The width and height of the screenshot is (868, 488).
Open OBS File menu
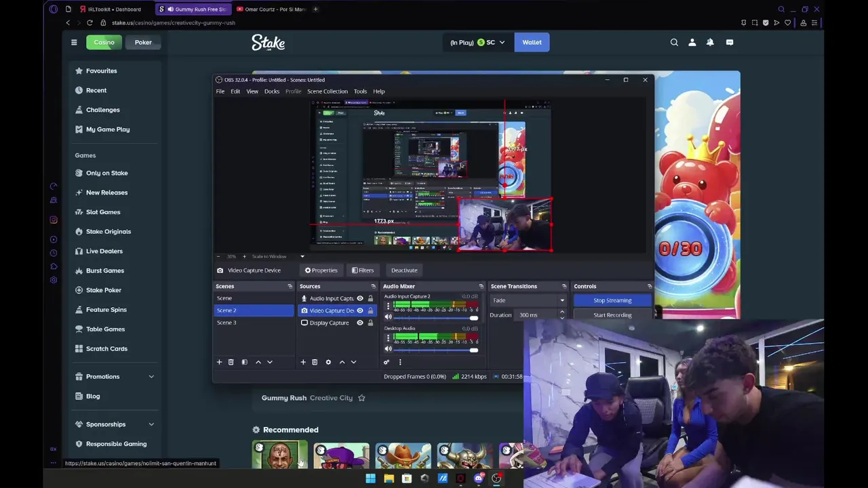(x=220, y=91)
